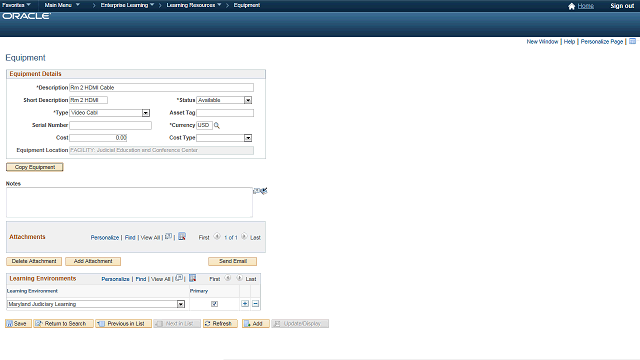The width and height of the screenshot is (640, 360).
Task: Open Learning Environments zoom grid icon
Action: point(179,278)
